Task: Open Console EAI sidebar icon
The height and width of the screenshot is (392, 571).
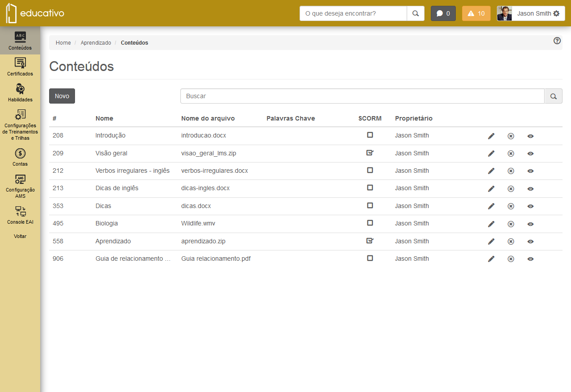Action: tap(20, 215)
